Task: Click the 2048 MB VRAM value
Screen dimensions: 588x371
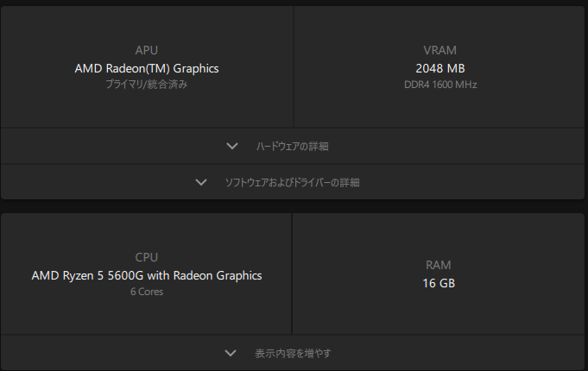Action: (440, 68)
